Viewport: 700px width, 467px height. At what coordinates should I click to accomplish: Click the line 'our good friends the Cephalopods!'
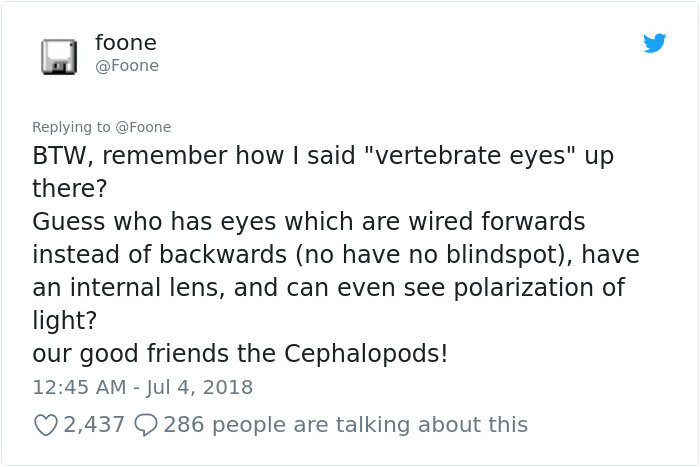coord(240,354)
